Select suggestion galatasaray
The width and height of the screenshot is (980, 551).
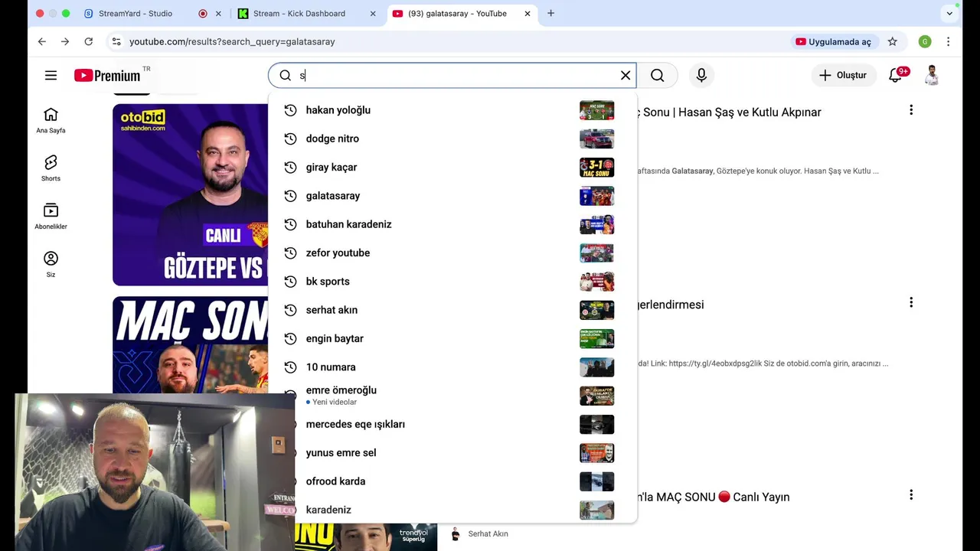452,196
